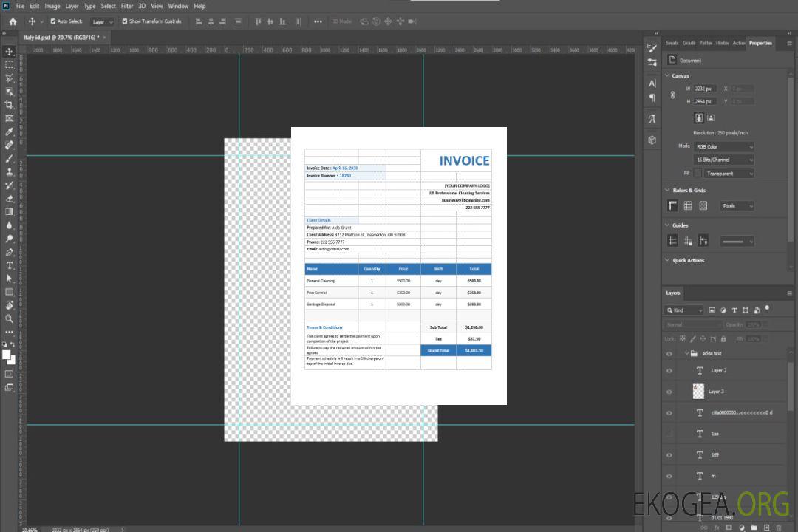The height and width of the screenshot is (532, 798).
Task: Select the Clone Stamp tool
Action: click(9, 171)
